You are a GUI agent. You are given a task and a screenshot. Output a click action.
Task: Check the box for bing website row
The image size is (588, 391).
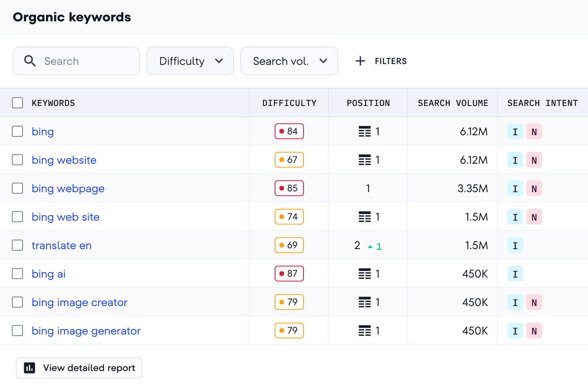[x=17, y=160]
